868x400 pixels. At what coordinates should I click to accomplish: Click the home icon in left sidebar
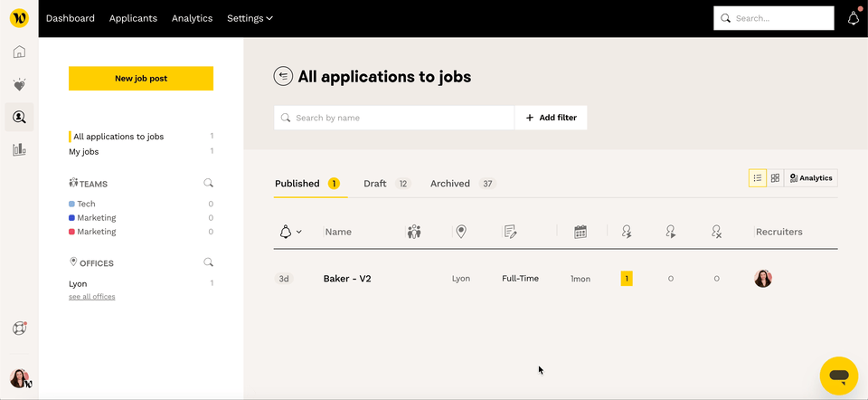click(x=19, y=52)
